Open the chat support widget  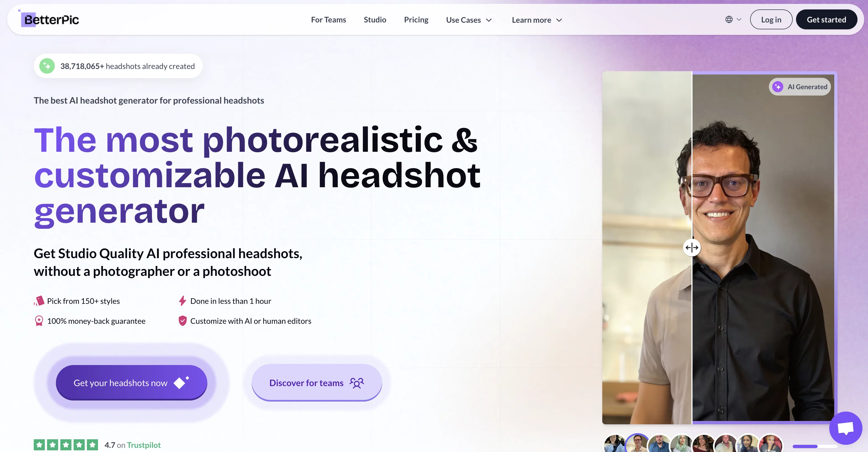tap(846, 428)
